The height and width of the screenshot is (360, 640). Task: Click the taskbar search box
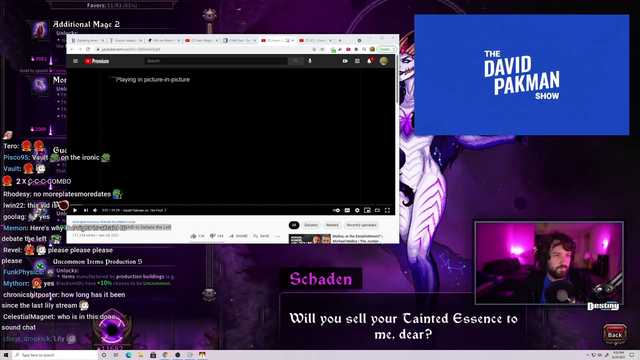point(55,355)
